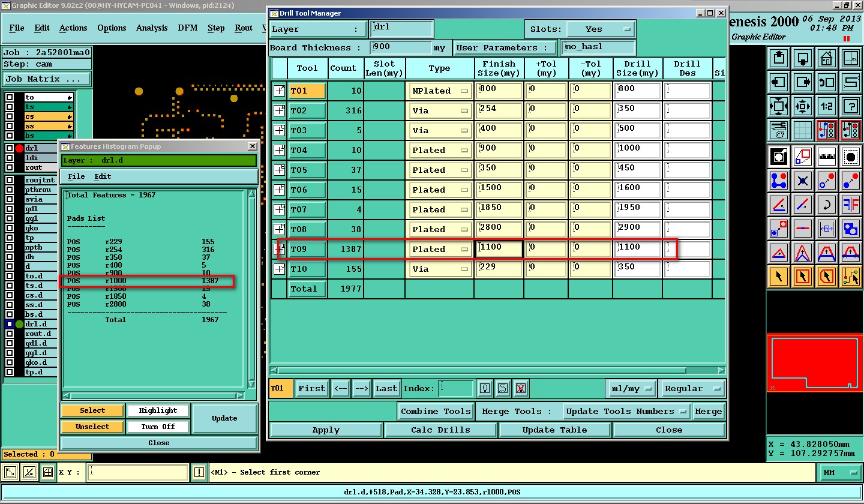Image resolution: width=864 pixels, height=504 pixels.
Task: Click the black square circle arrow icon
Action: [x=779, y=157]
